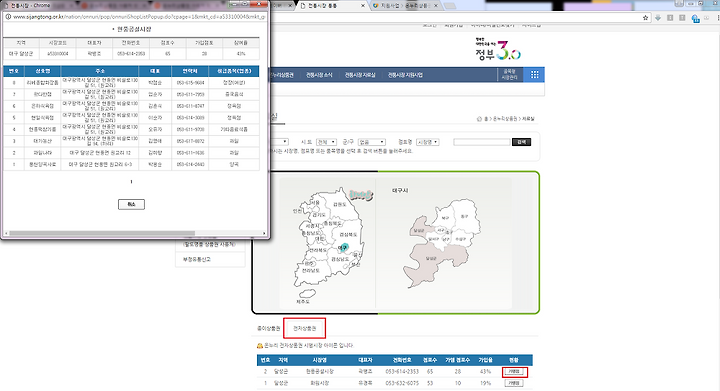Click page number 1 in the popup
Viewport: 720px width, 391px height.
(131, 182)
